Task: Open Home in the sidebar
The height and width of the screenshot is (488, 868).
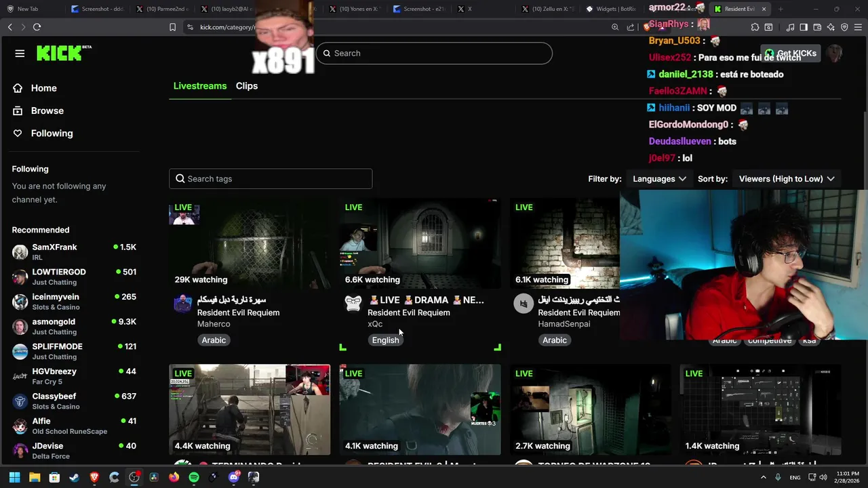Action: click(x=43, y=88)
